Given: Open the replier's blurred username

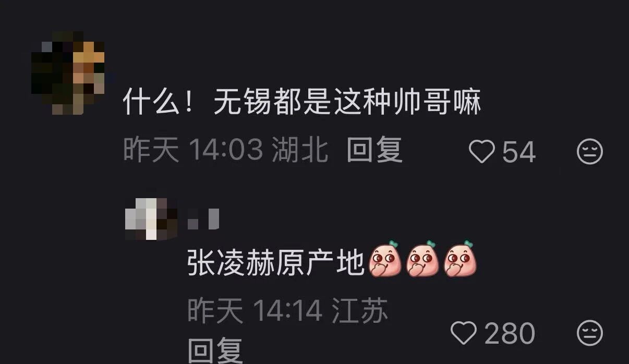Looking at the screenshot, I should 203,219.
